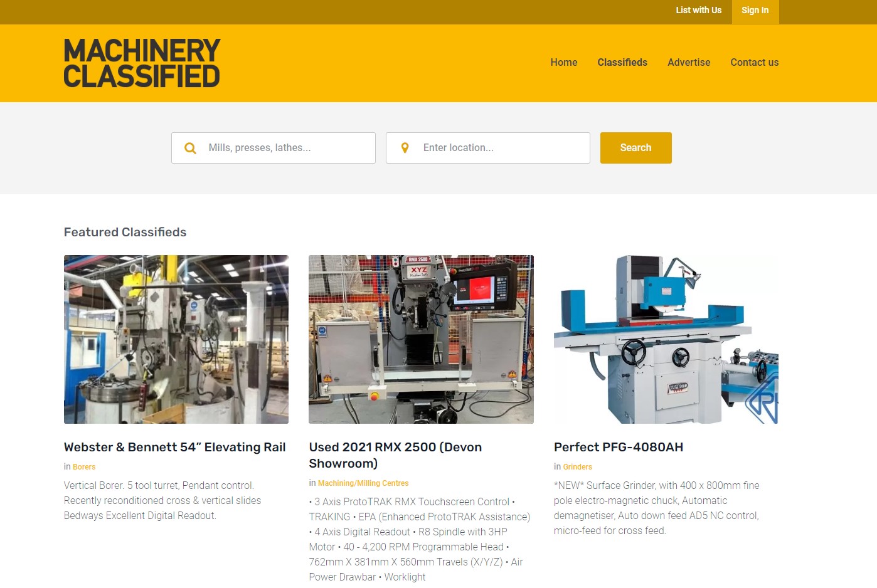Open the Webster & Bennett borer photo

pyautogui.click(x=176, y=339)
